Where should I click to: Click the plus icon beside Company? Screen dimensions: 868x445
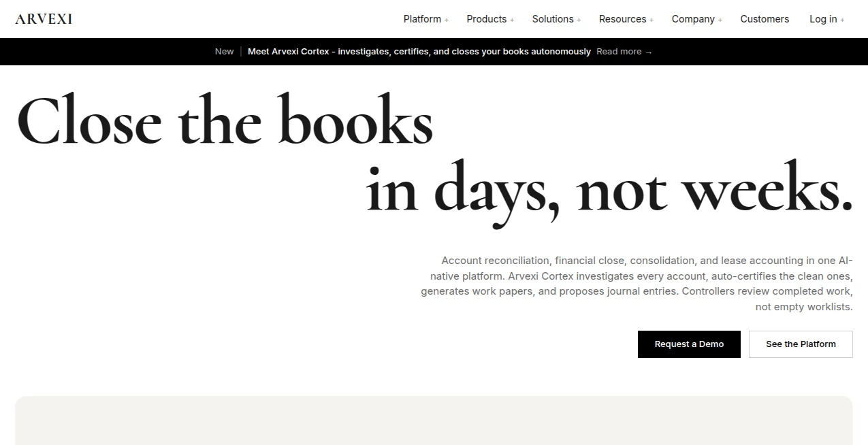[720, 20]
